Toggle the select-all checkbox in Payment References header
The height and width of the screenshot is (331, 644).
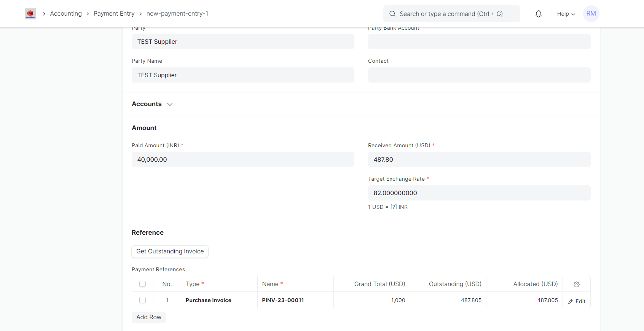click(x=143, y=284)
